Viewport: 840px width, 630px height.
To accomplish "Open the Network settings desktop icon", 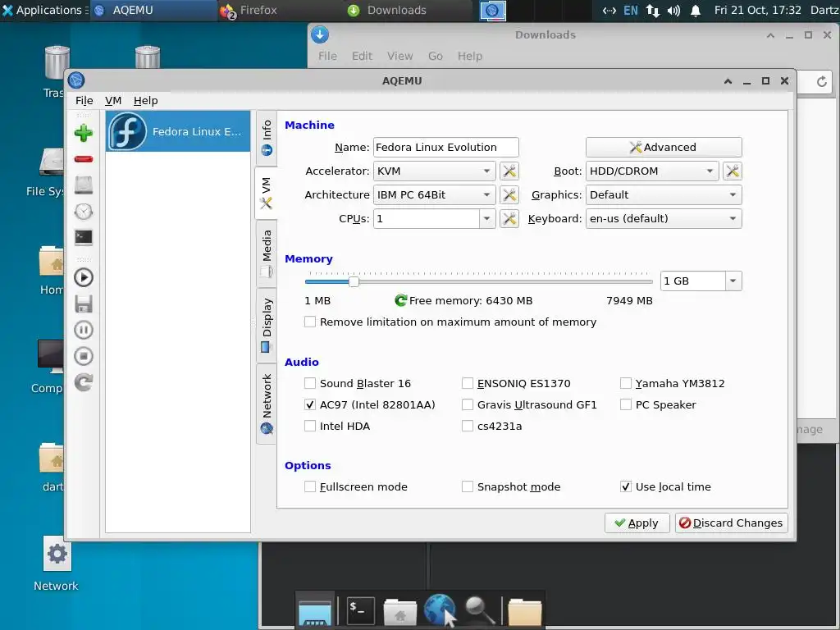I will 57,564.
